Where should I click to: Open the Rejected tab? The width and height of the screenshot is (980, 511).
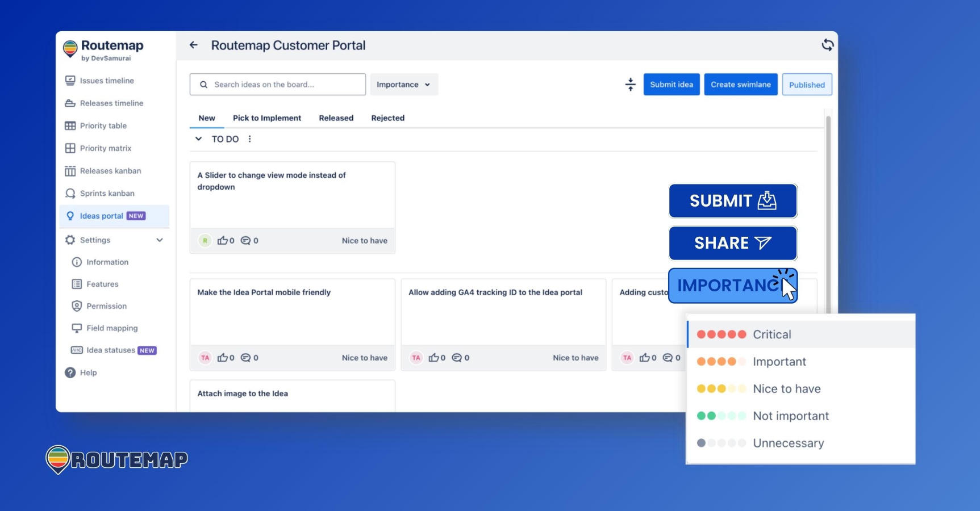388,118
